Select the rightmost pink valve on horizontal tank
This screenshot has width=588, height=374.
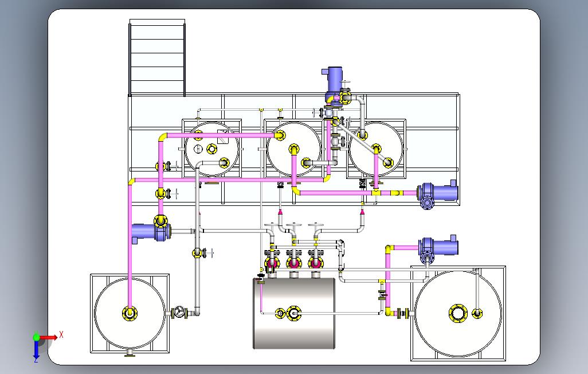pos(316,263)
